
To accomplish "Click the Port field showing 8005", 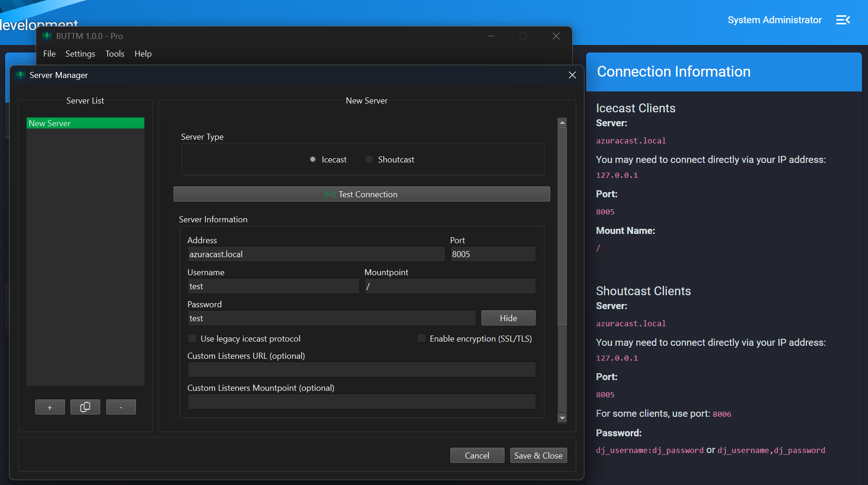I will click(x=493, y=254).
